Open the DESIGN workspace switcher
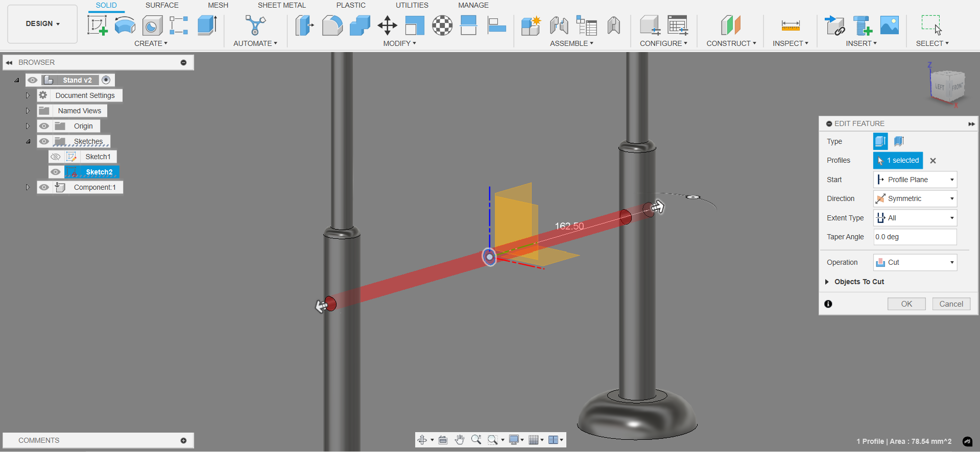Screen dimensions: 980x452 tap(42, 24)
